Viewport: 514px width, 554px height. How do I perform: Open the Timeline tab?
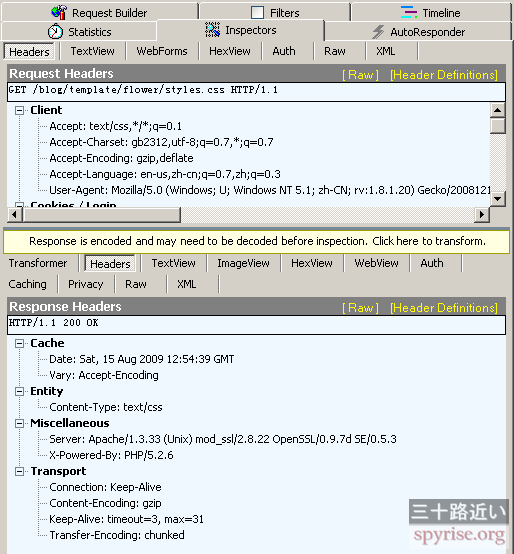click(431, 12)
